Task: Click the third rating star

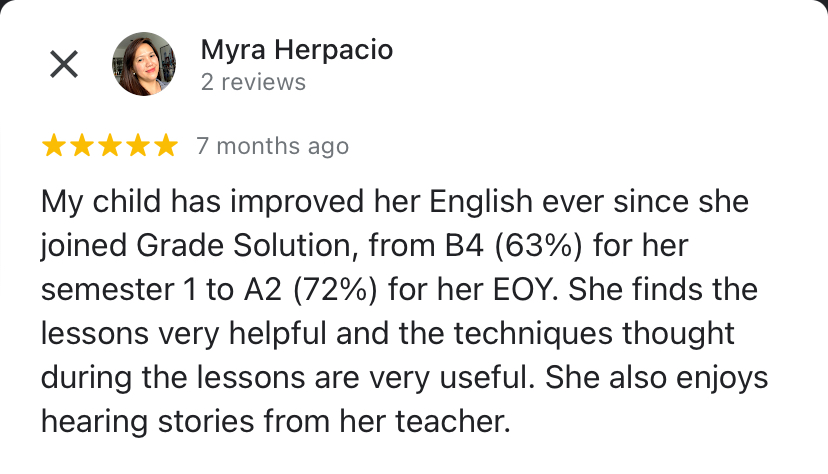Action: tap(109, 146)
